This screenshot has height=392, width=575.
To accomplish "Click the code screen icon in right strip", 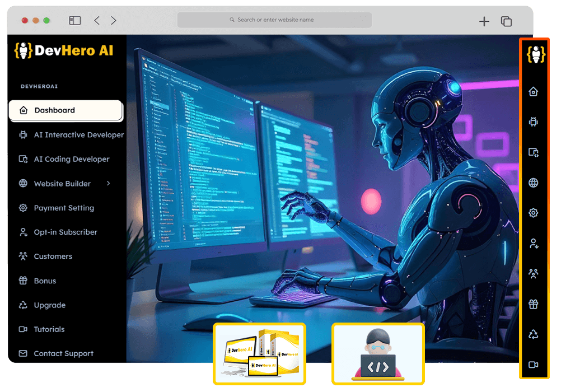I will [x=534, y=152].
